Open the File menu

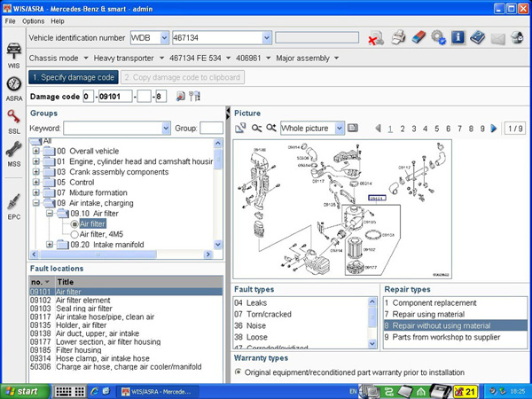10,21
